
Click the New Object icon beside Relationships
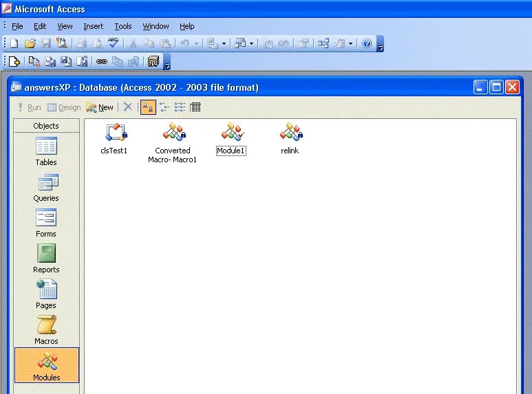tap(339, 43)
